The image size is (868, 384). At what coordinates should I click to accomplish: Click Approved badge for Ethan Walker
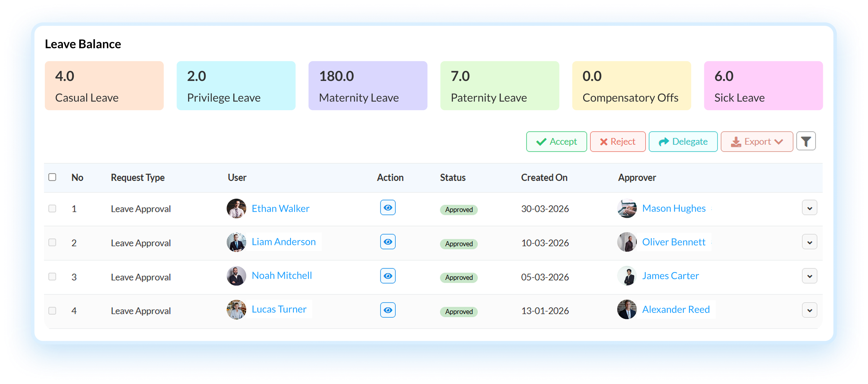(459, 210)
